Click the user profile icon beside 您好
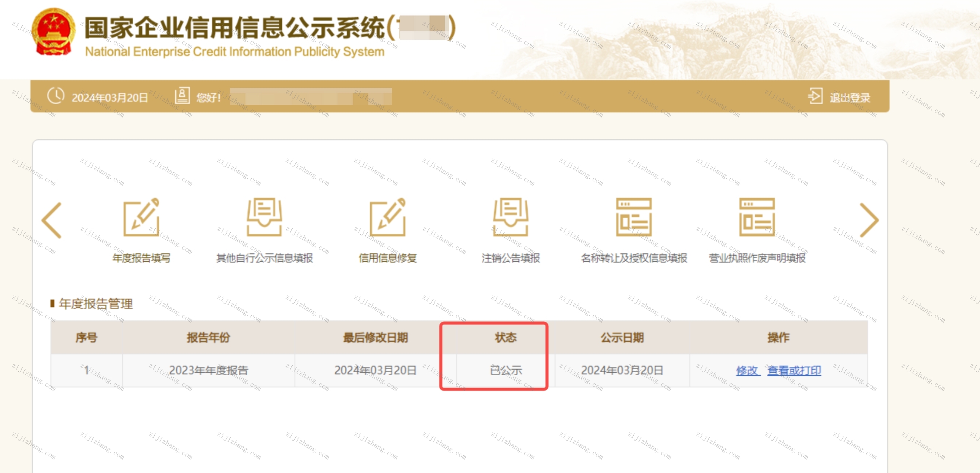 coord(182,96)
